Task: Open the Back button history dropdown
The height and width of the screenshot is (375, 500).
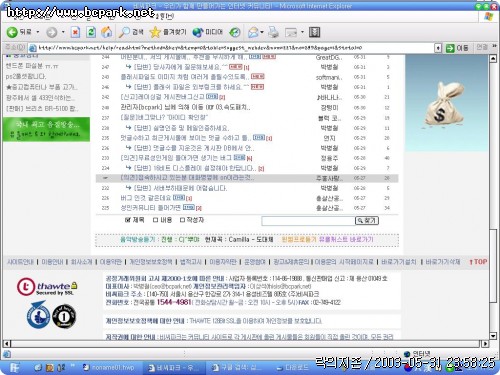Action: [38, 32]
